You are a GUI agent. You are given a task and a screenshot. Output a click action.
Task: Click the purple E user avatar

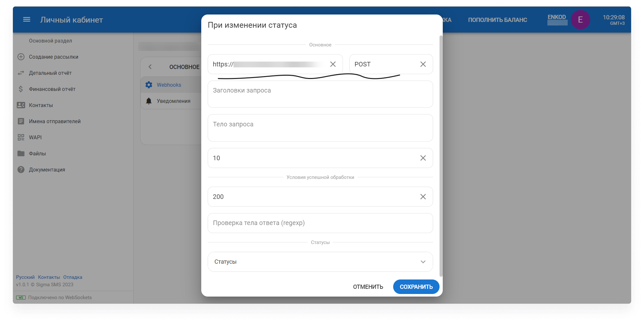pyautogui.click(x=580, y=20)
